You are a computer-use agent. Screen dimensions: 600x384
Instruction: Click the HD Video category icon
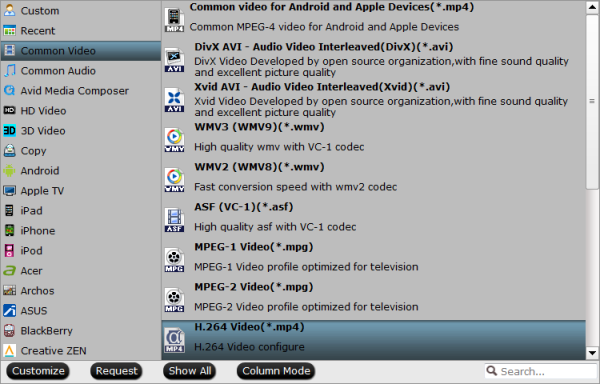click(9, 111)
